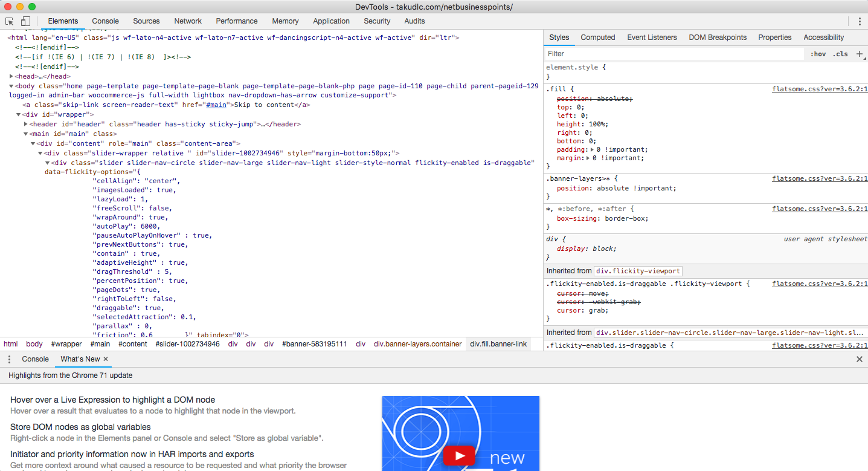The image size is (868, 471).
Task: Collapse the main id main node
Action: [26, 134]
